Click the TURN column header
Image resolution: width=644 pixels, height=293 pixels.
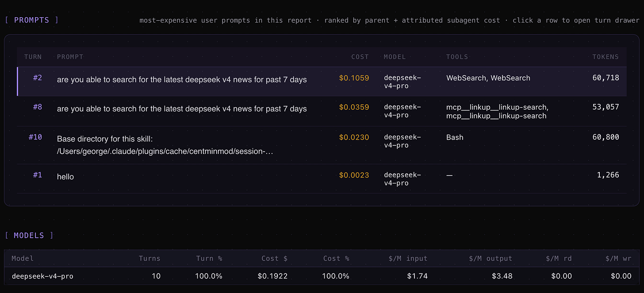(x=33, y=57)
